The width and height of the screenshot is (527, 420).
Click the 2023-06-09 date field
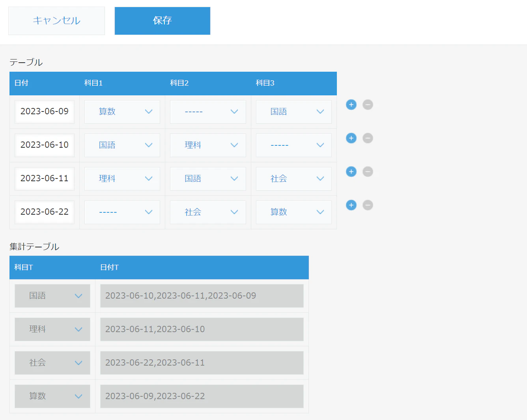point(45,112)
